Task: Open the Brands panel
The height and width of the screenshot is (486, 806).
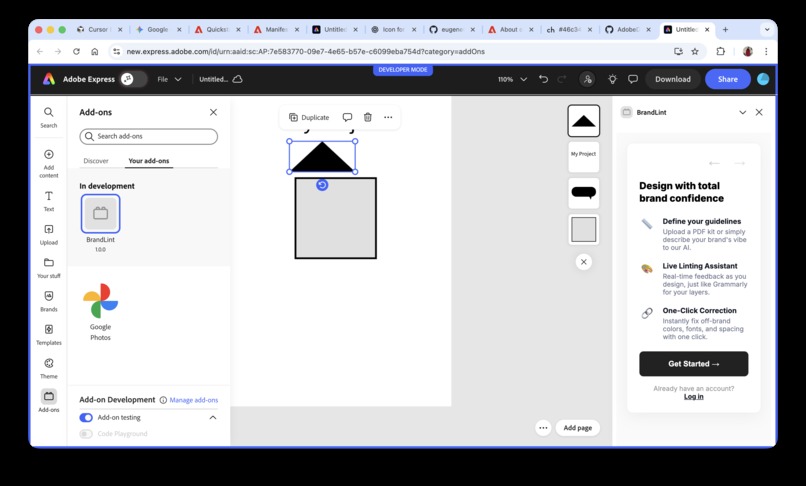Action: coord(49,301)
